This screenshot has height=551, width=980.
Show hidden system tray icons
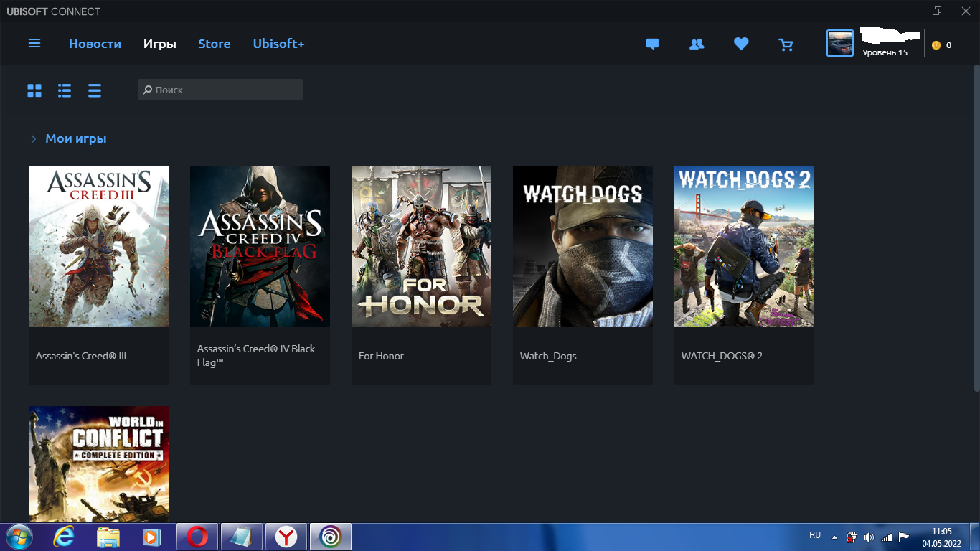tap(834, 537)
